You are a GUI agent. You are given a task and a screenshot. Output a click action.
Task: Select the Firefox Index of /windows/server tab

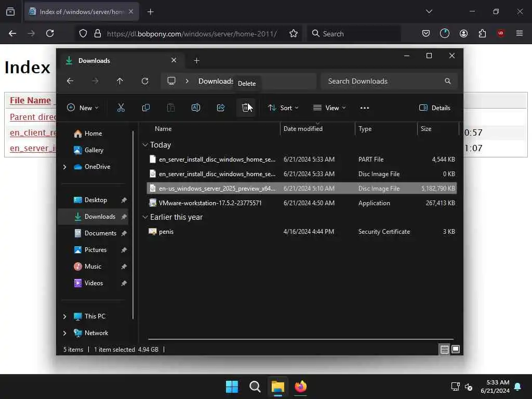tap(82, 12)
